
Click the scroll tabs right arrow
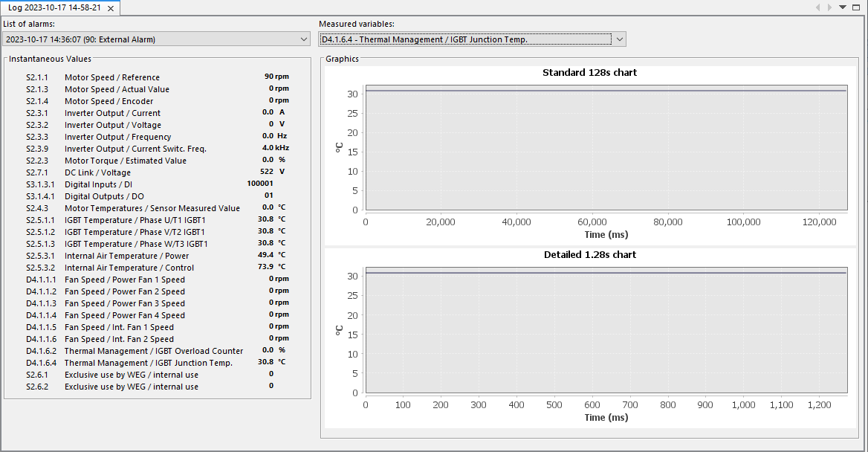tap(830, 7)
